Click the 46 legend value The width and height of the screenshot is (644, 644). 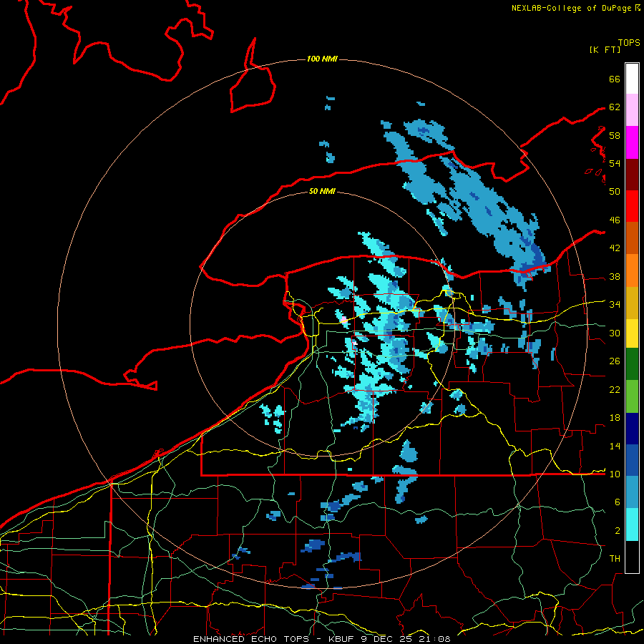615,220
